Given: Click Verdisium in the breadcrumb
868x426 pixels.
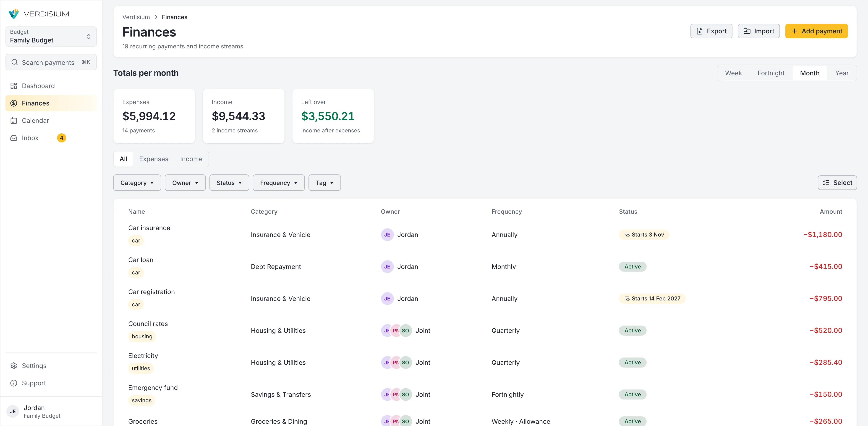Looking at the screenshot, I should (x=136, y=17).
